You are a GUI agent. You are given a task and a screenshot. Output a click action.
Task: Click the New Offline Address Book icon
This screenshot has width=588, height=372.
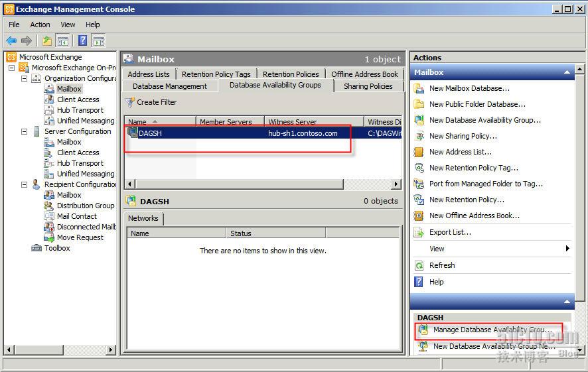click(x=419, y=216)
